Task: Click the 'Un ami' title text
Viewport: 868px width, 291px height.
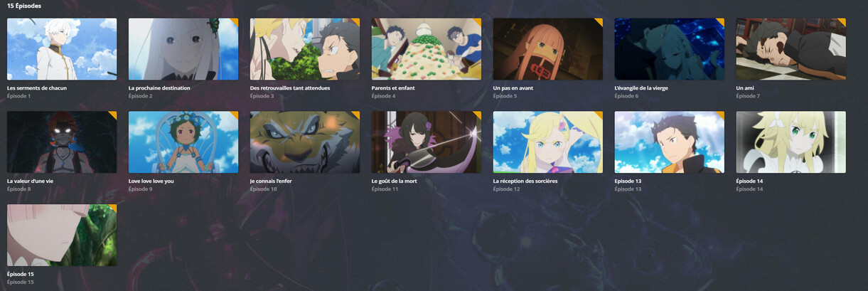Action: coord(746,88)
